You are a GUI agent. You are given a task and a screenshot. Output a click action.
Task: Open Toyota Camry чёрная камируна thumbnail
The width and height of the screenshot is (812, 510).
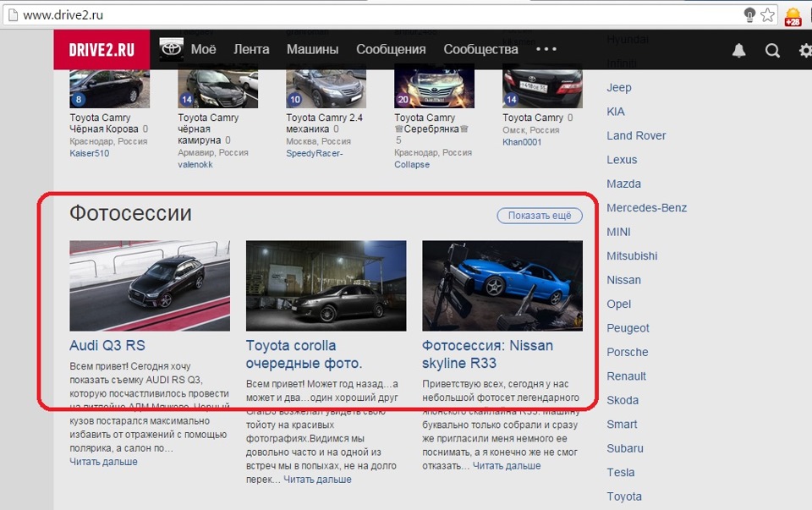tap(218, 88)
